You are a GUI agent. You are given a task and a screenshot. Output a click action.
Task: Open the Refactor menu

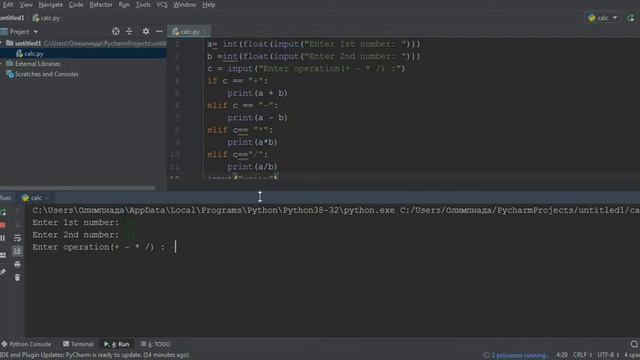tap(101, 5)
